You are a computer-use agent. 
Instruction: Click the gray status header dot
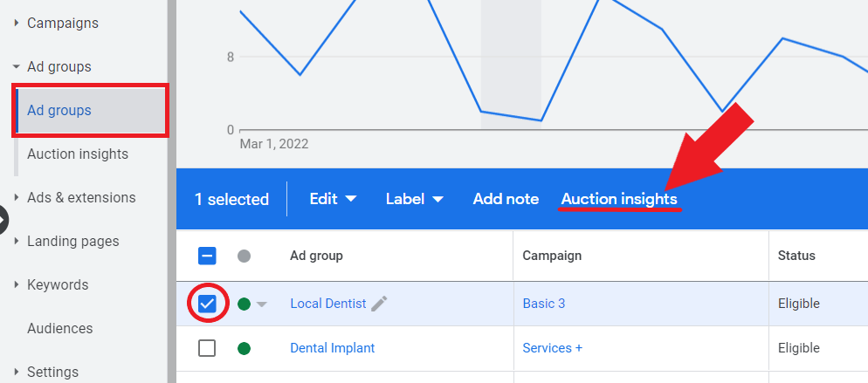coord(245,256)
